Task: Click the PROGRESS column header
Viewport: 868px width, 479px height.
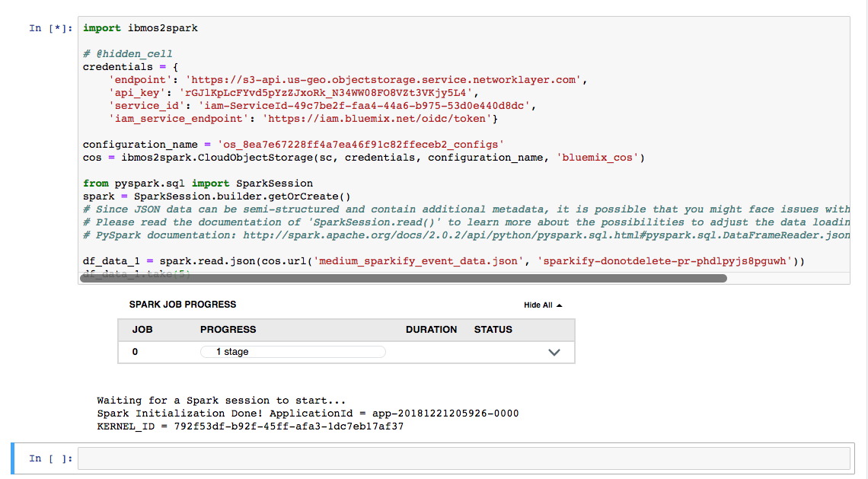Action: (228, 330)
